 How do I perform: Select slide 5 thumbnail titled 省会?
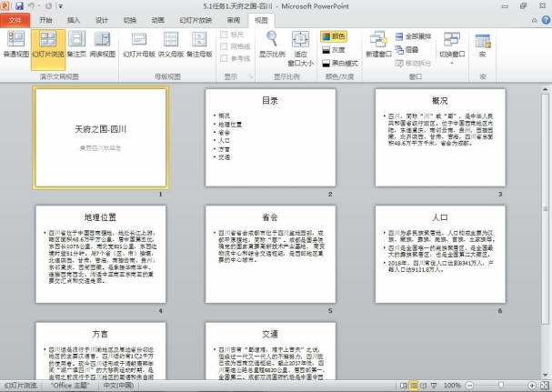269,257
